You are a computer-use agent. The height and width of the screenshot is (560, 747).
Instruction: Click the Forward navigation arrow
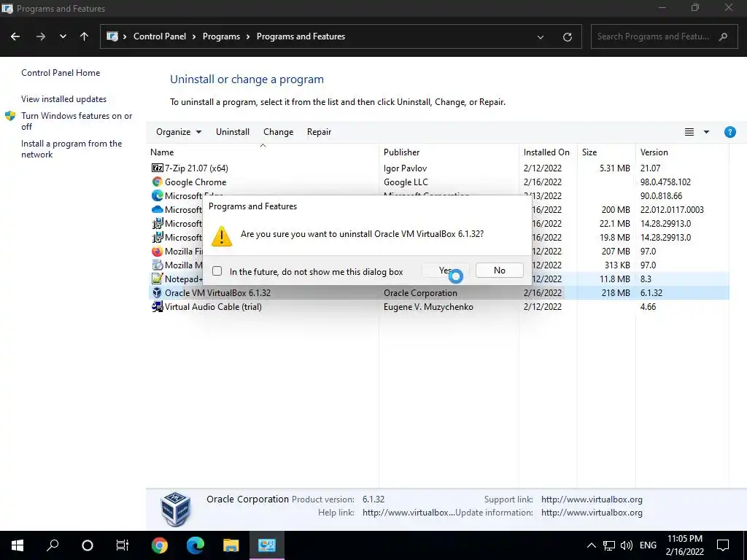[41, 36]
